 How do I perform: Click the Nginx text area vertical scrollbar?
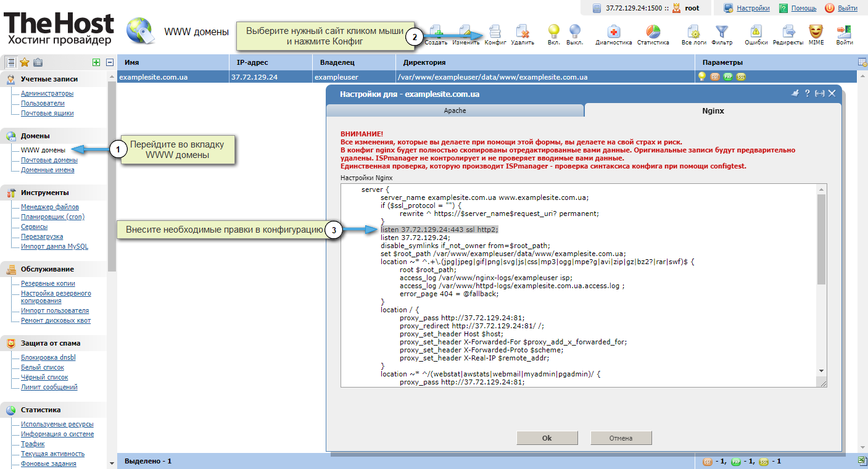click(821, 239)
